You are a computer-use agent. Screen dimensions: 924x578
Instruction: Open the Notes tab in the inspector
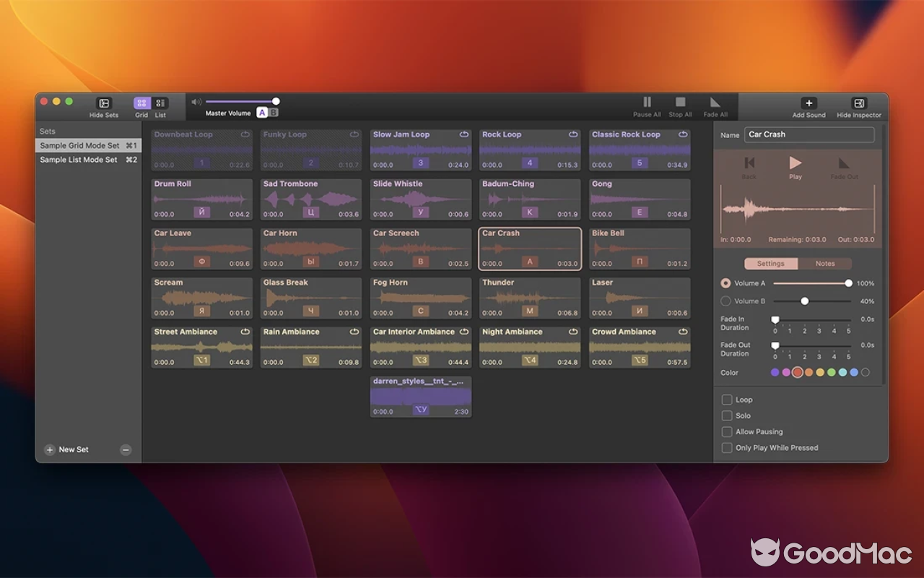click(x=826, y=263)
